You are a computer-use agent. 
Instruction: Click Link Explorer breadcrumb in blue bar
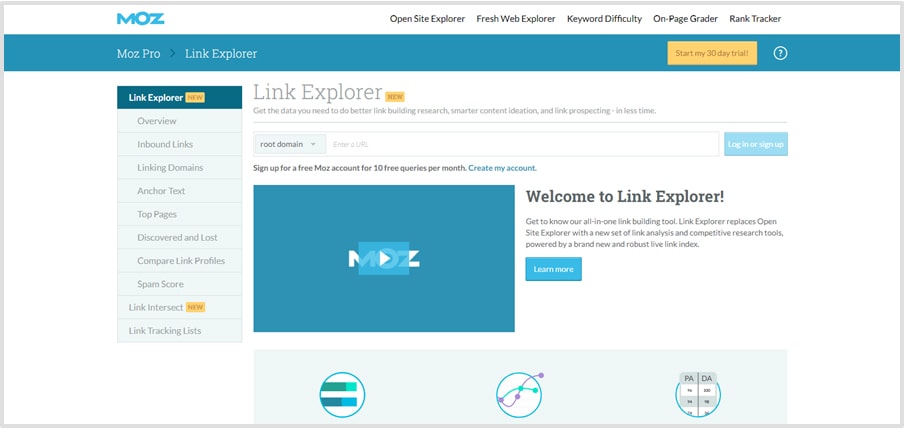[221, 54]
